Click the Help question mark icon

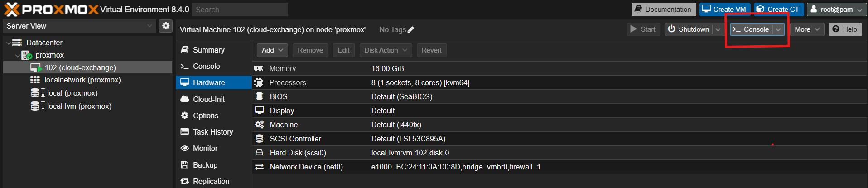click(836, 29)
